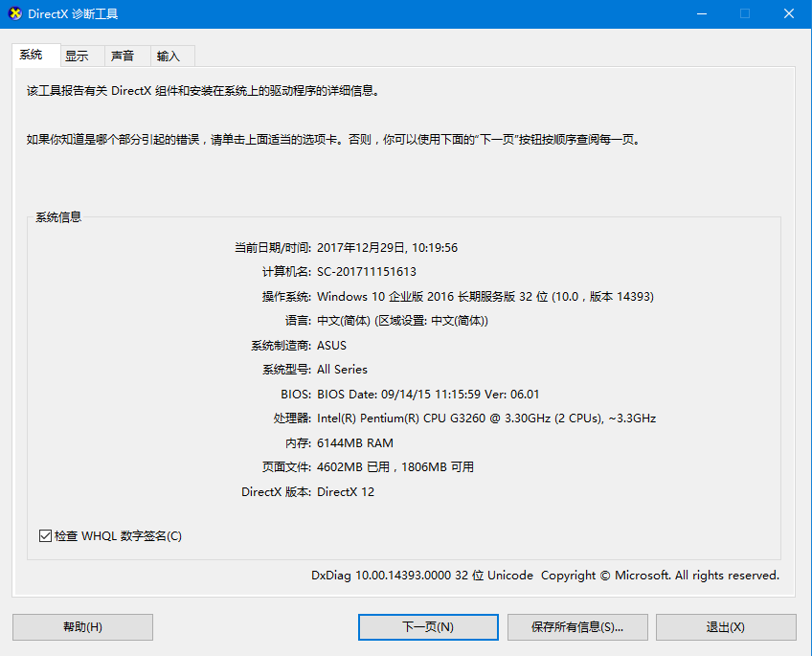The image size is (812, 656).
Task: Click the Copyright © Microsoft text
Action: point(660,576)
